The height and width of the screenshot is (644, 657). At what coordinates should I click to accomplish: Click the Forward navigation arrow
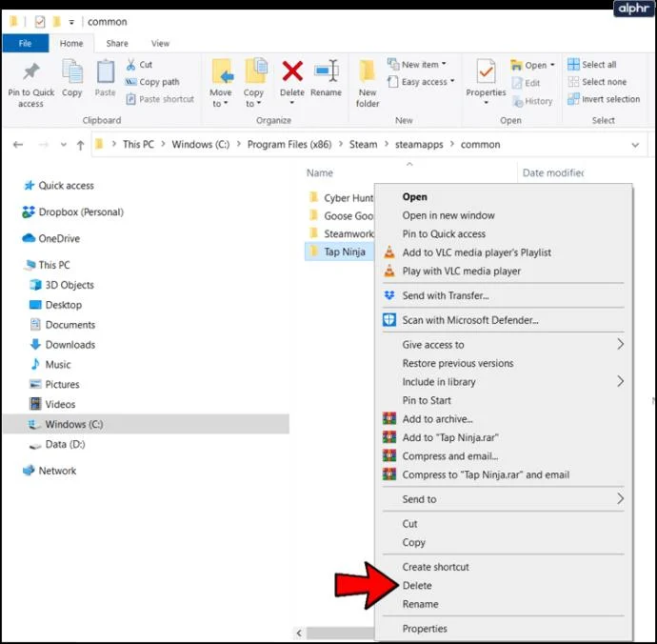(43, 145)
